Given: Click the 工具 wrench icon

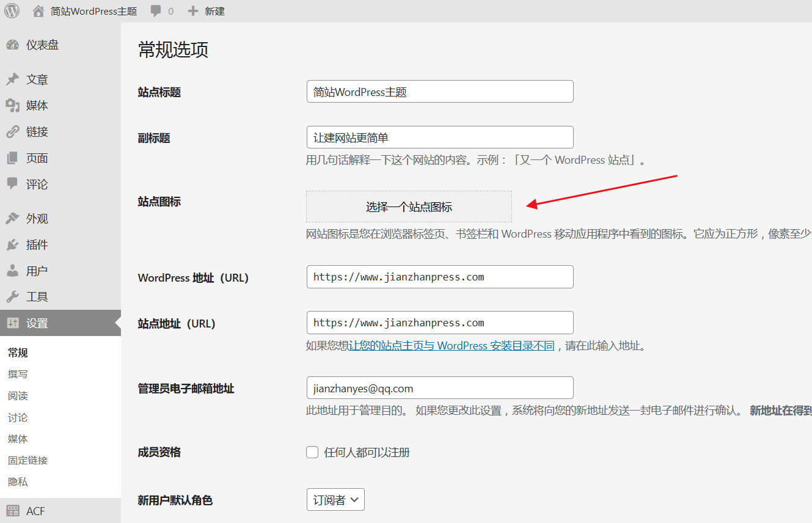Looking at the screenshot, I should (12, 296).
